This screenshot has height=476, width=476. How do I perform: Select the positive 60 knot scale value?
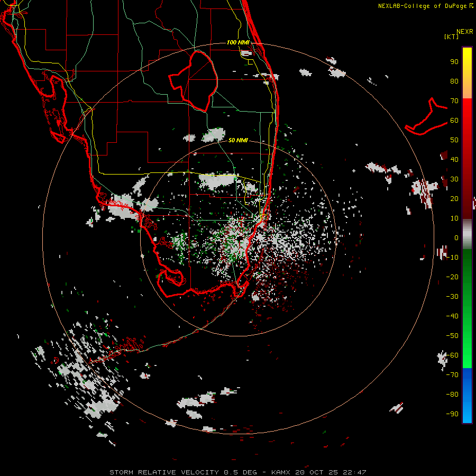(x=454, y=120)
